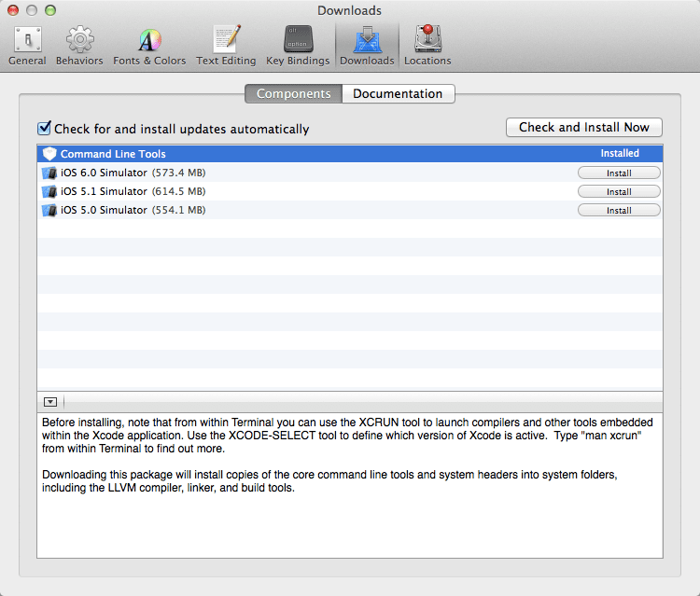
Task: Click the iOS 6.0 Simulator package icon
Action: [49, 173]
